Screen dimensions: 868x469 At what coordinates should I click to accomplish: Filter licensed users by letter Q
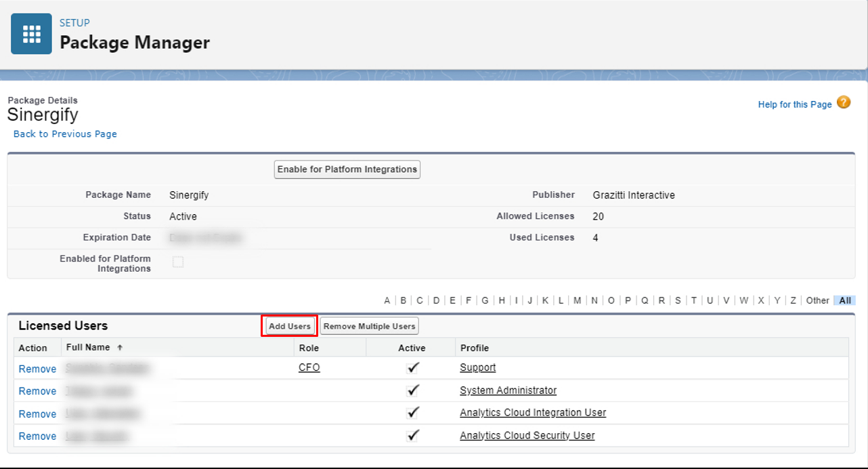click(645, 300)
